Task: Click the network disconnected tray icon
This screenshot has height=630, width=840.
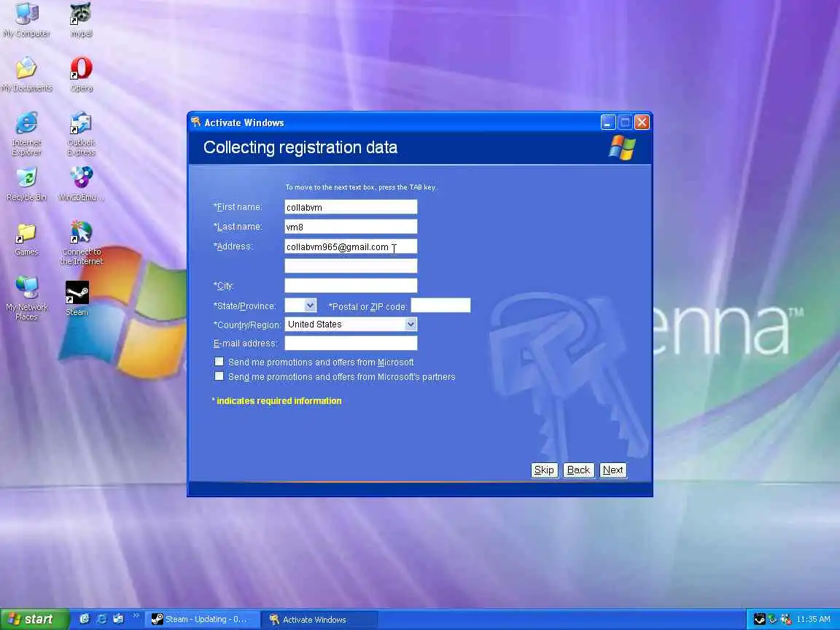Action: click(786, 619)
